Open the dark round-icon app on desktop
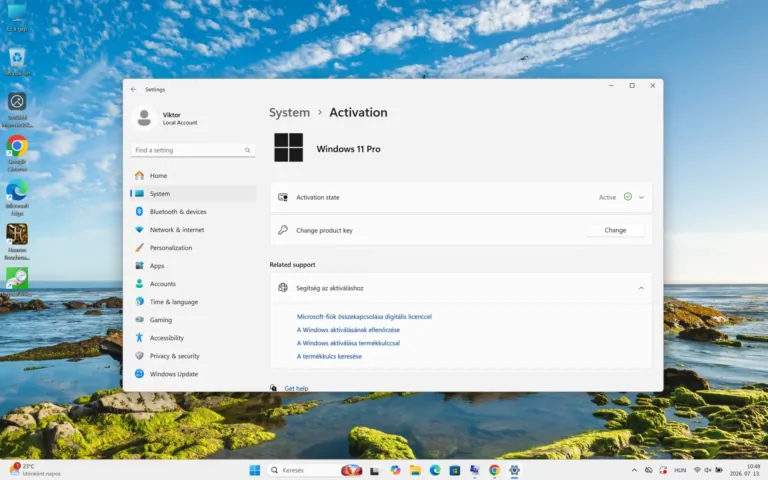768x480 pixels. coord(17,109)
